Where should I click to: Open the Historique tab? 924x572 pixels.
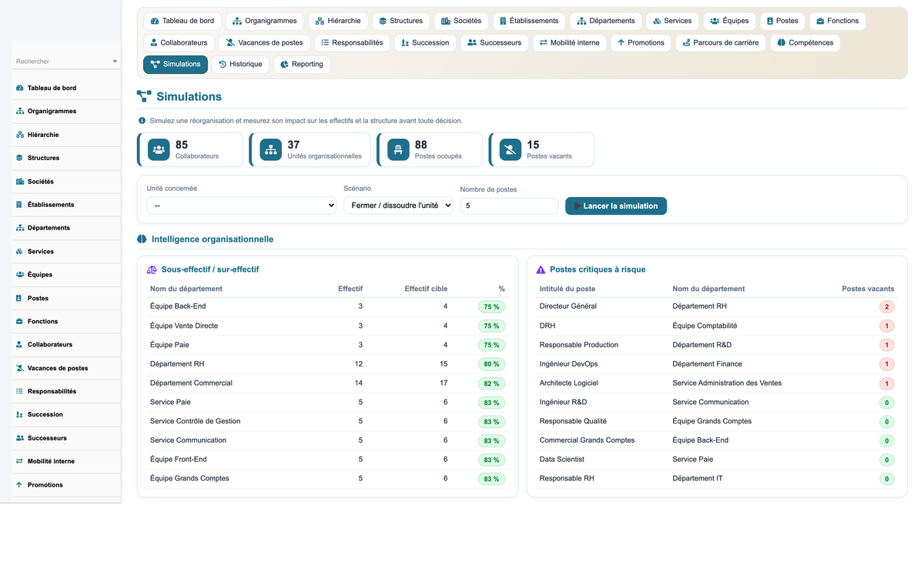point(240,65)
